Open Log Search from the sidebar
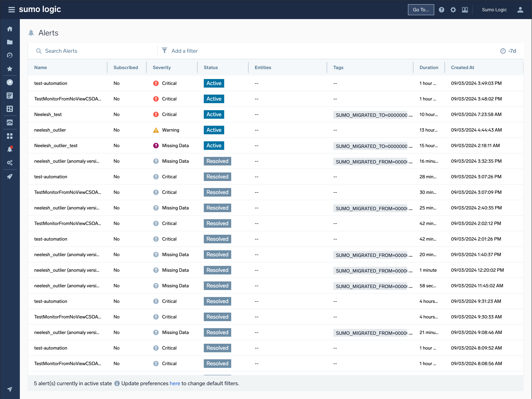This screenshot has height=399, width=532. coord(10,95)
